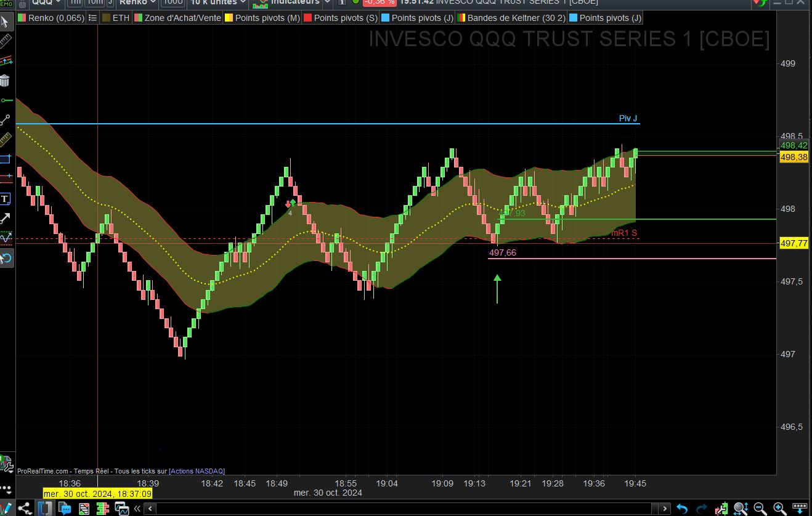The height and width of the screenshot is (516, 812).
Task: Open the [Actions NASDAQ] link
Action: coord(197,471)
